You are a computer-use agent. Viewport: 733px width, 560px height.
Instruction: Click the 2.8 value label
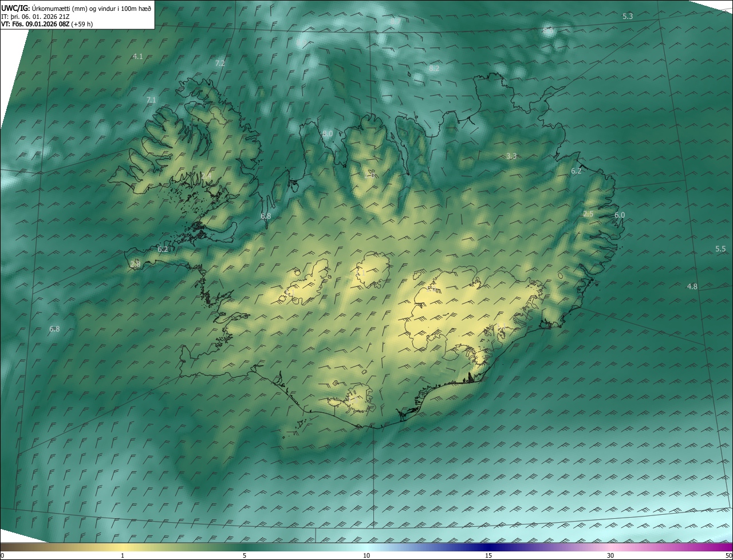[x=135, y=264]
